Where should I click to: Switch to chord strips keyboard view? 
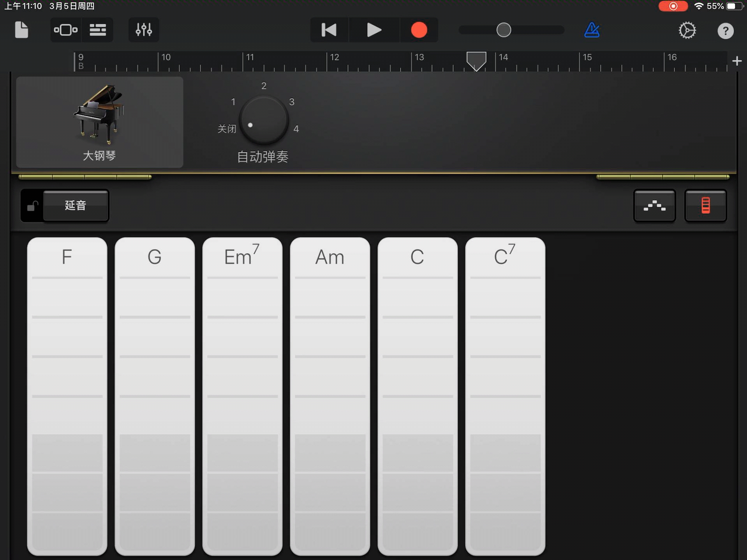[x=705, y=206]
